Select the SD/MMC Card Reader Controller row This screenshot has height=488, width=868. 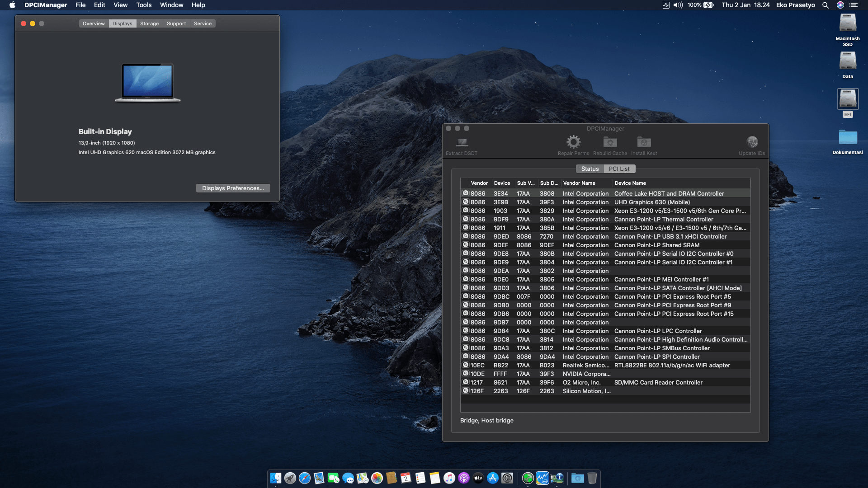(605, 382)
